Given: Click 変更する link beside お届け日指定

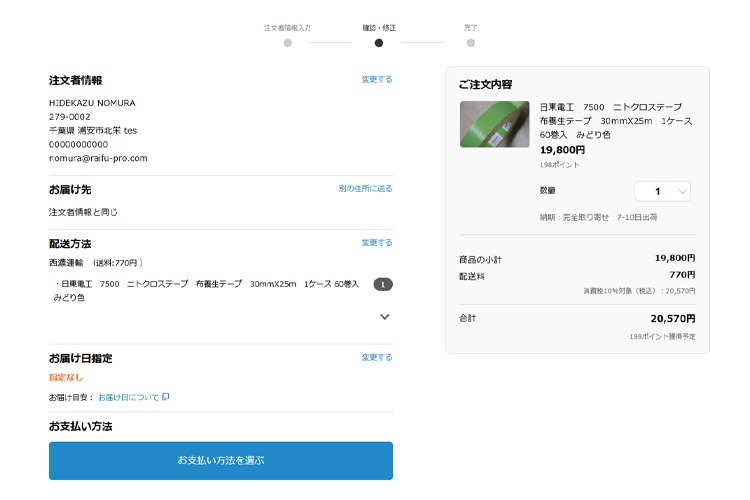Looking at the screenshot, I should pos(377,357).
